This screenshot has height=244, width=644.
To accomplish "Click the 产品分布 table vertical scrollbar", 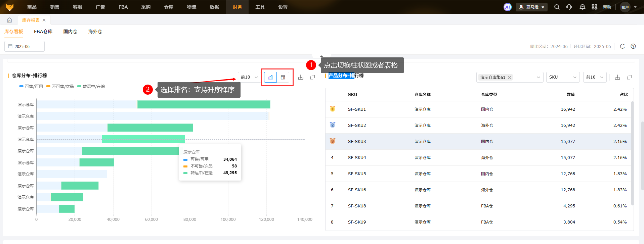I will click(x=632, y=153).
